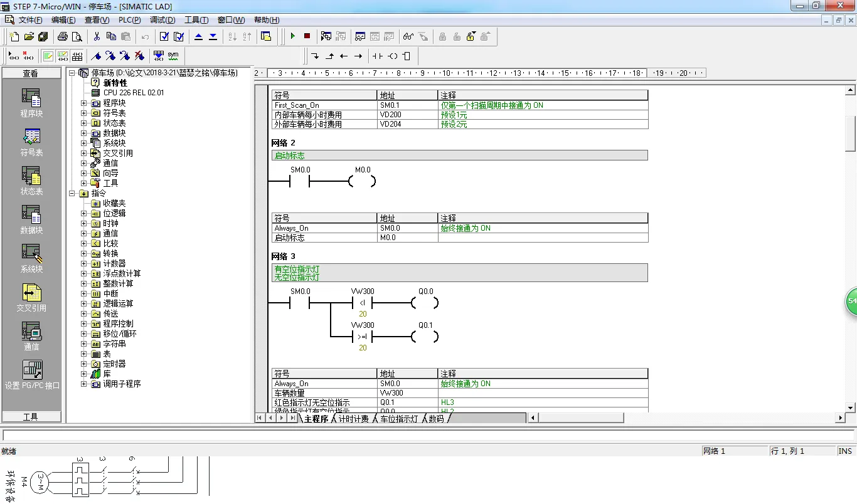Put the PLC in STOP mode
857x504 pixels.
coord(307,36)
